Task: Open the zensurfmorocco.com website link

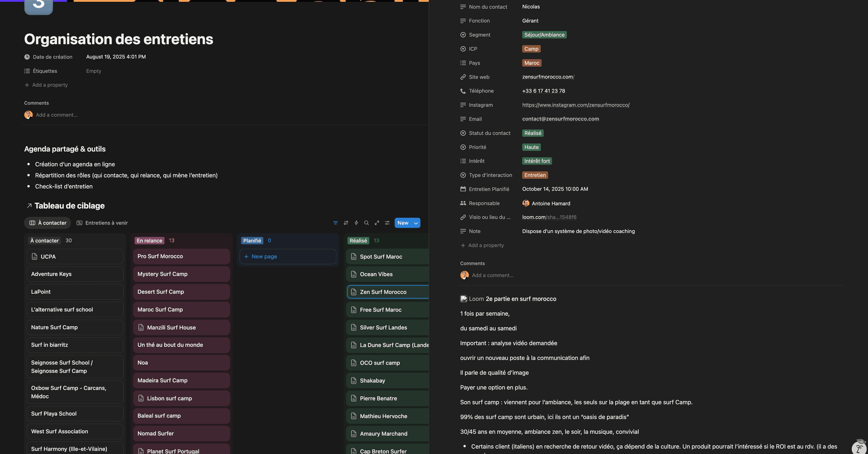Action: coord(548,77)
